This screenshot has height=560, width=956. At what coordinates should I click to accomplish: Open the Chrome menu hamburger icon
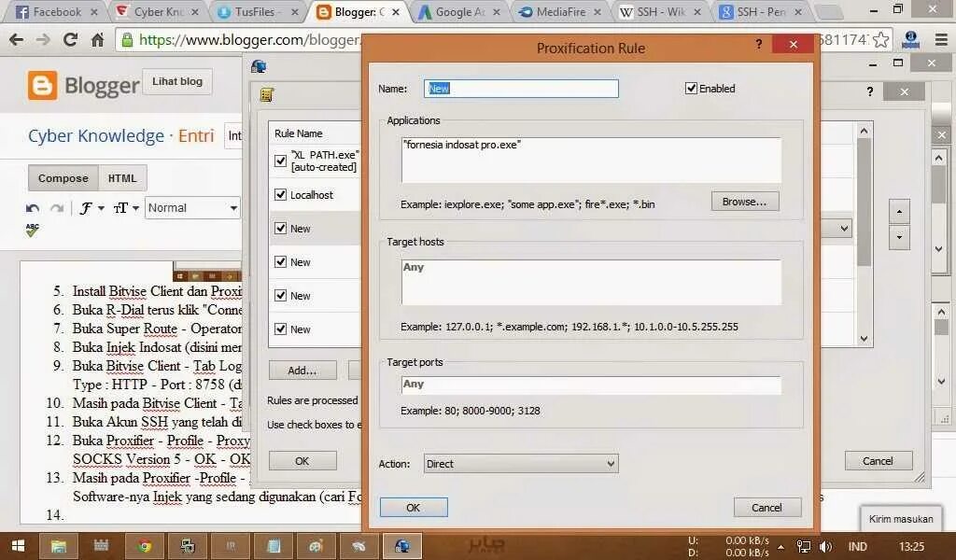coord(941,40)
